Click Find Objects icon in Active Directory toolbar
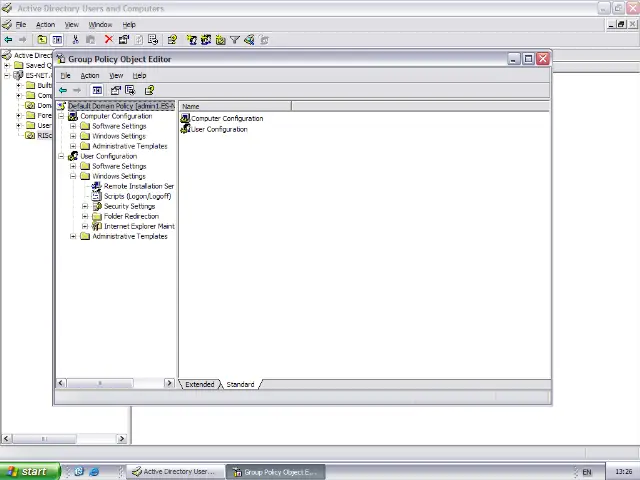The height and width of the screenshot is (480, 640). click(249, 40)
